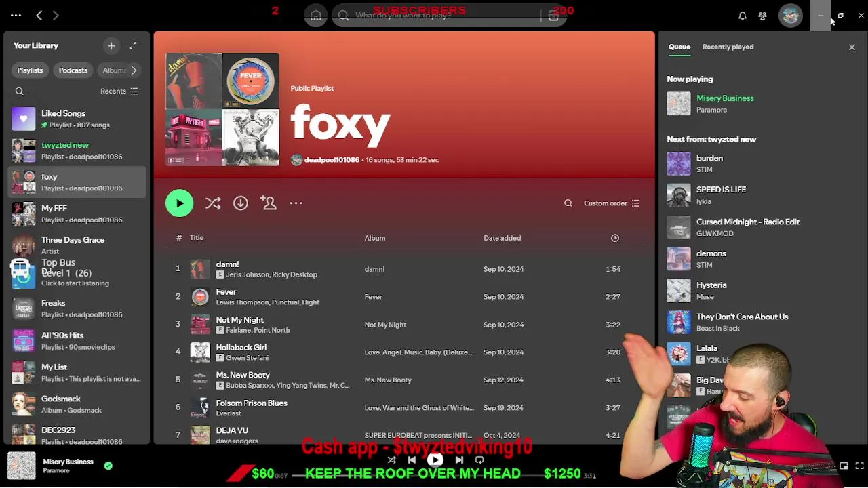Select track Not My Night
The height and width of the screenshot is (488, 868).
click(x=404, y=325)
